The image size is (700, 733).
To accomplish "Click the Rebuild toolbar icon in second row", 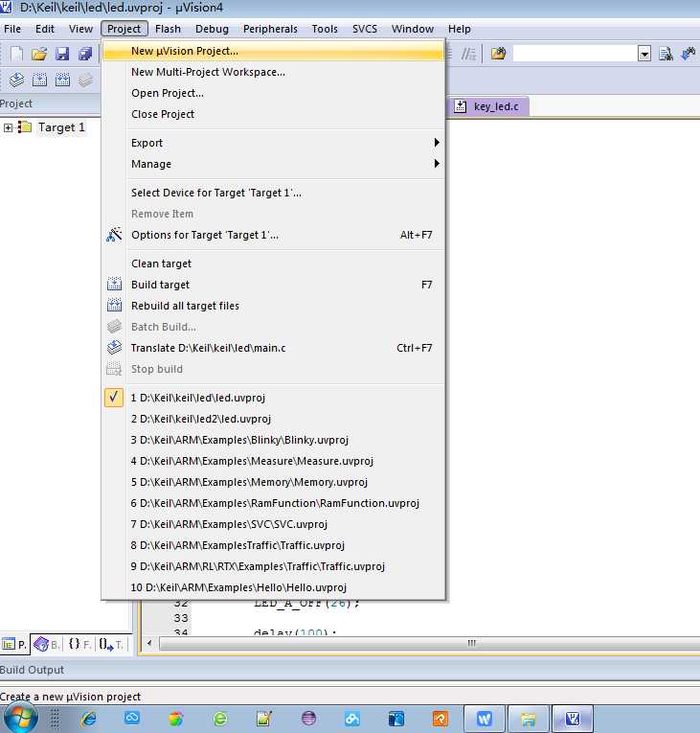I will pyautogui.click(x=62, y=80).
